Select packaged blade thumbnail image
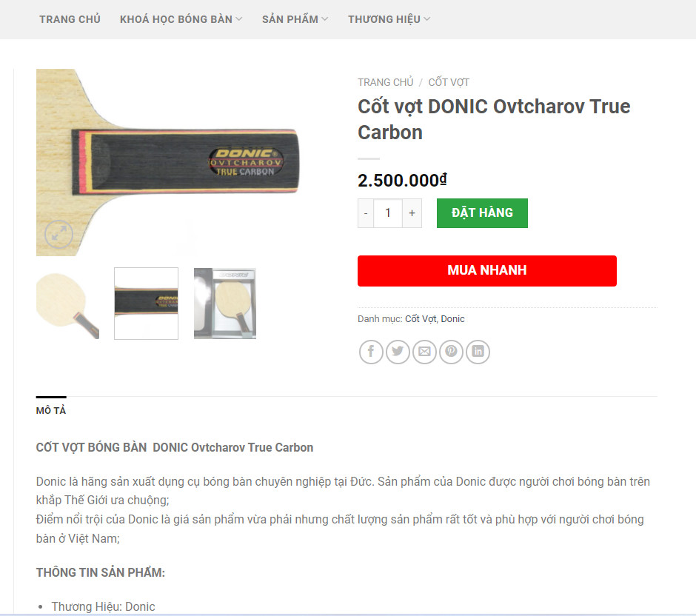The width and height of the screenshot is (696, 616). (225, 304)
